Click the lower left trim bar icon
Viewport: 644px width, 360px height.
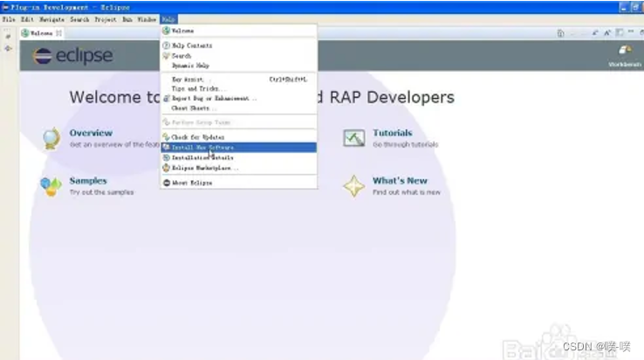tap(8, 49)
